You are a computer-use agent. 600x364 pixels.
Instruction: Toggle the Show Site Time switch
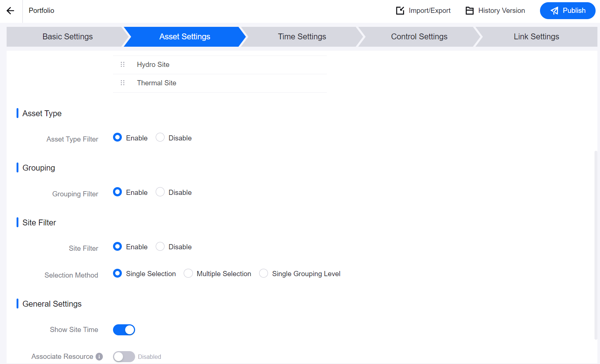124,330
